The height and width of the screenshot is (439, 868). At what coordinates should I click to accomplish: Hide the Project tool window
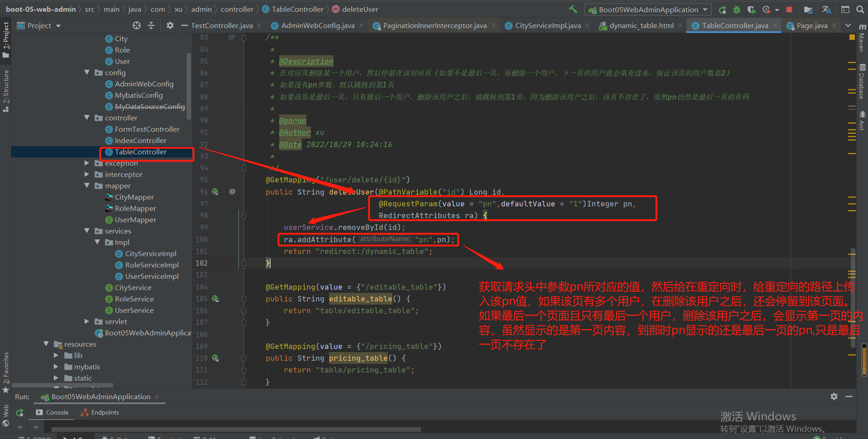[x=184, y=25]
